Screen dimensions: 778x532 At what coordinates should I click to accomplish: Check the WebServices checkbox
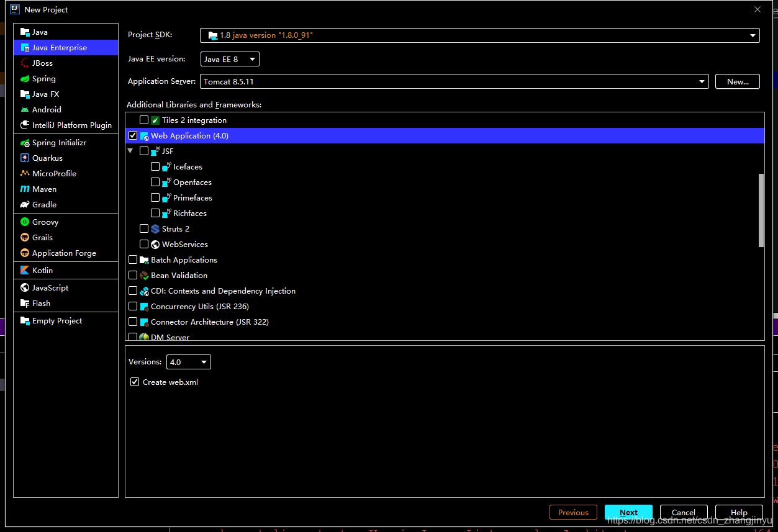coord(144,244)
